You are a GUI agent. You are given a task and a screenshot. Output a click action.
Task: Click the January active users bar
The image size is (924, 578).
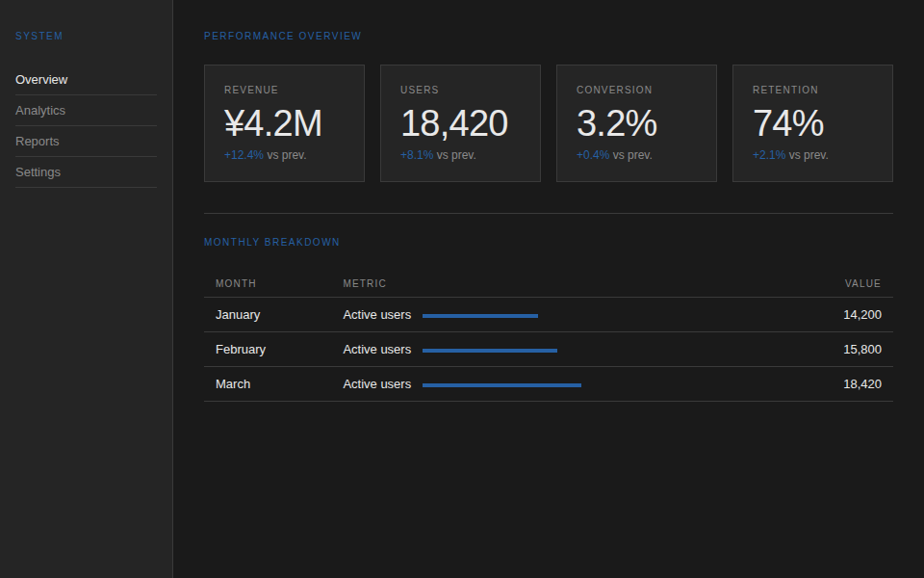coord(480,316)
